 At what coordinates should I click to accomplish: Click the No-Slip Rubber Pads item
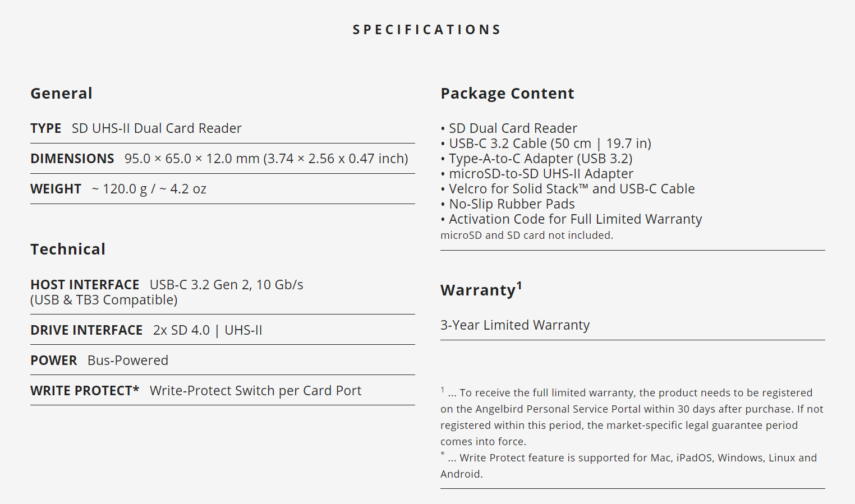point(512,204)
